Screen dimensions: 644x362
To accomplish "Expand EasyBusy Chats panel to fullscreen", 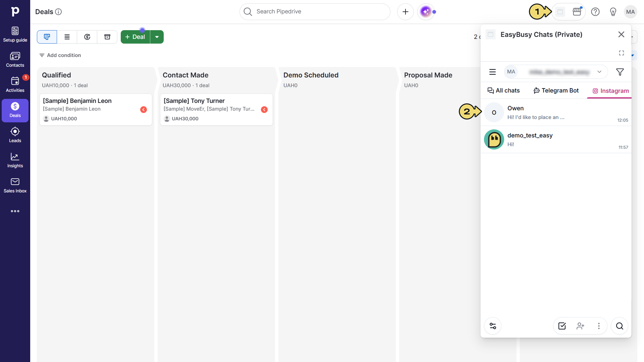I will [622, 53].
